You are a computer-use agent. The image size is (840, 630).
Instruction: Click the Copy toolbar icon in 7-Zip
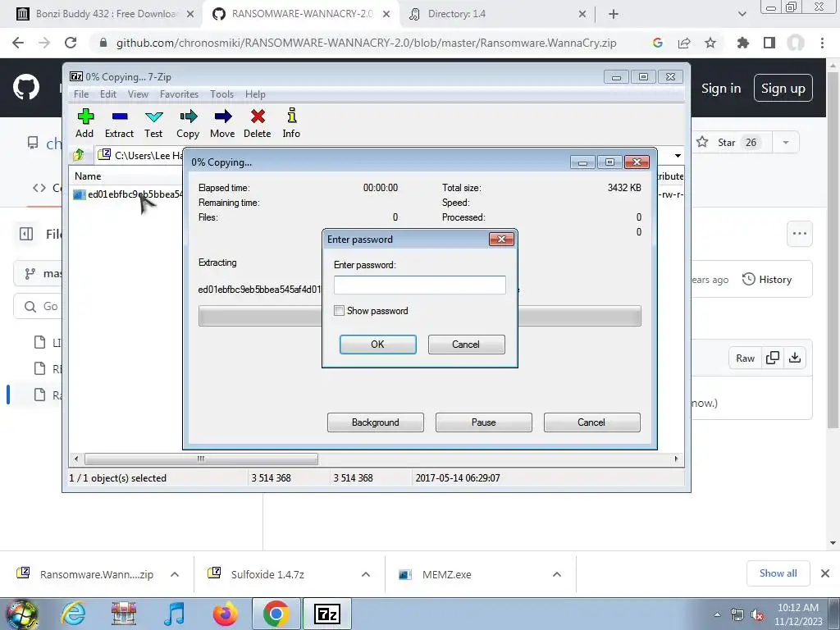point(188,116)
